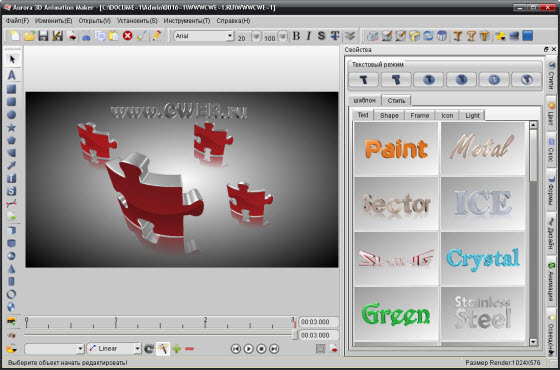Toggle strikethrough S formatting
Image resolution: width=560 pixels, height=370 pixels.
coord(321,36)
